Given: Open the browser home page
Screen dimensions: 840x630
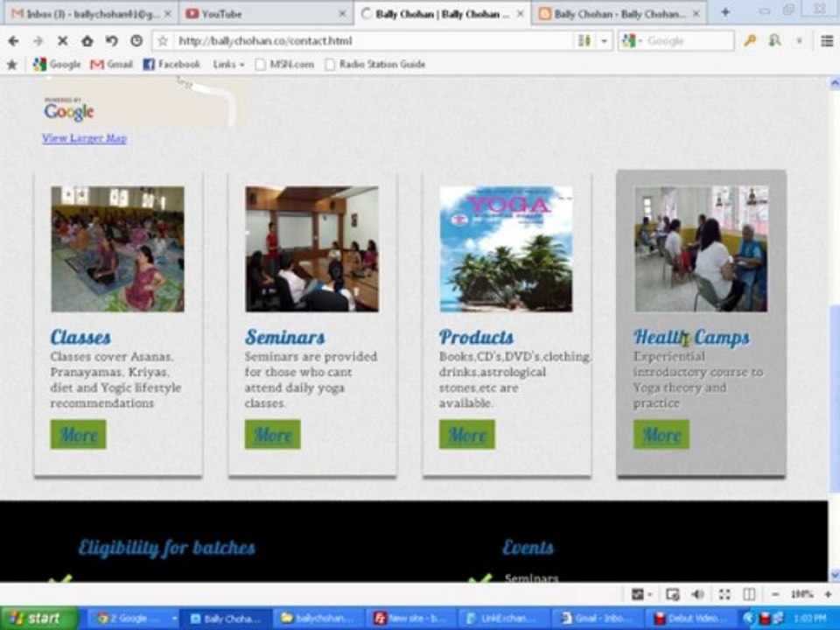Looking at the screenshot, I should (x=87, y=41).
